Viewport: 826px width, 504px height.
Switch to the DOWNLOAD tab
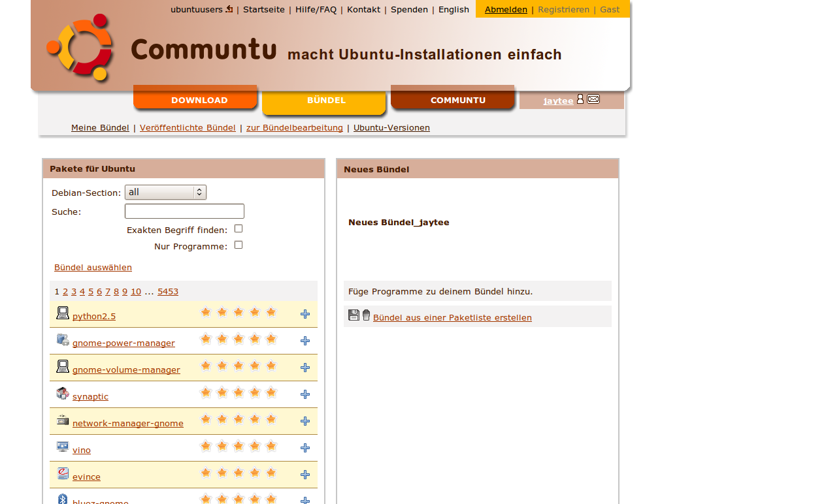click(x=195, y=98)
